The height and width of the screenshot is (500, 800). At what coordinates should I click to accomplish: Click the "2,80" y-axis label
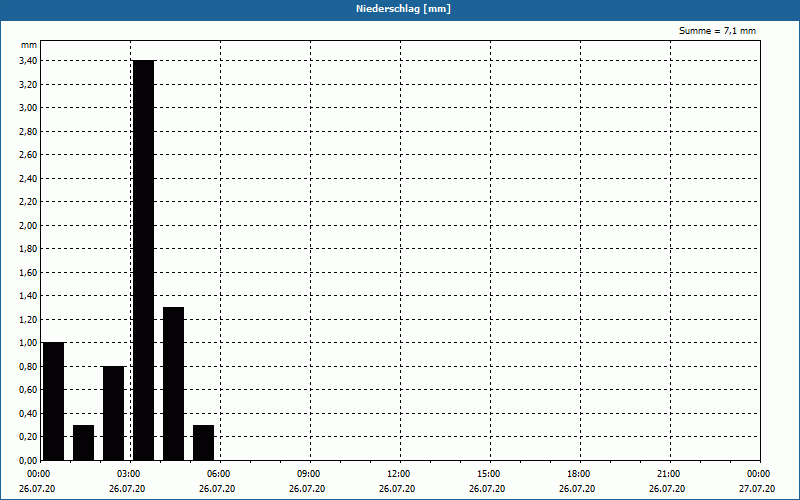[x=28, y=131]
